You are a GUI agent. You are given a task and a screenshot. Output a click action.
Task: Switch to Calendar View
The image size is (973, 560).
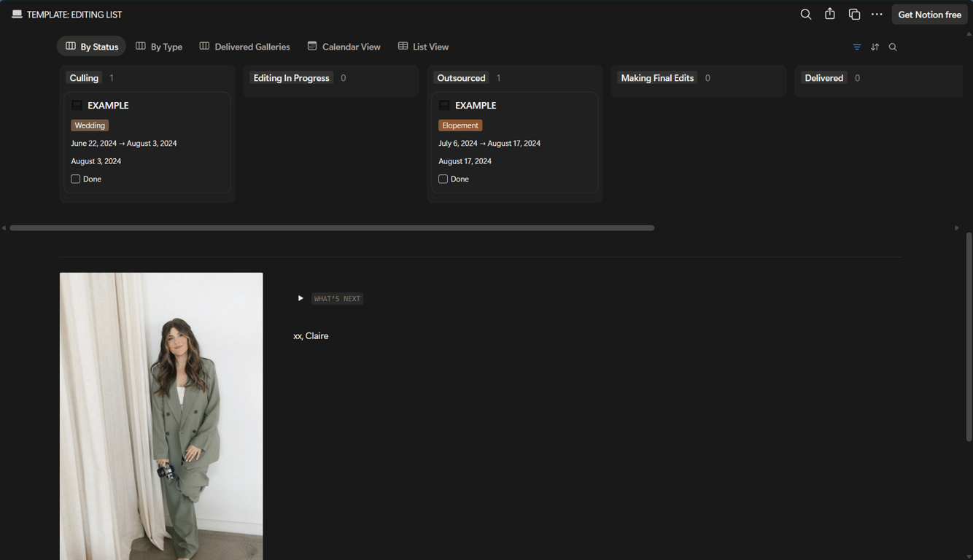tap(344, 47)
